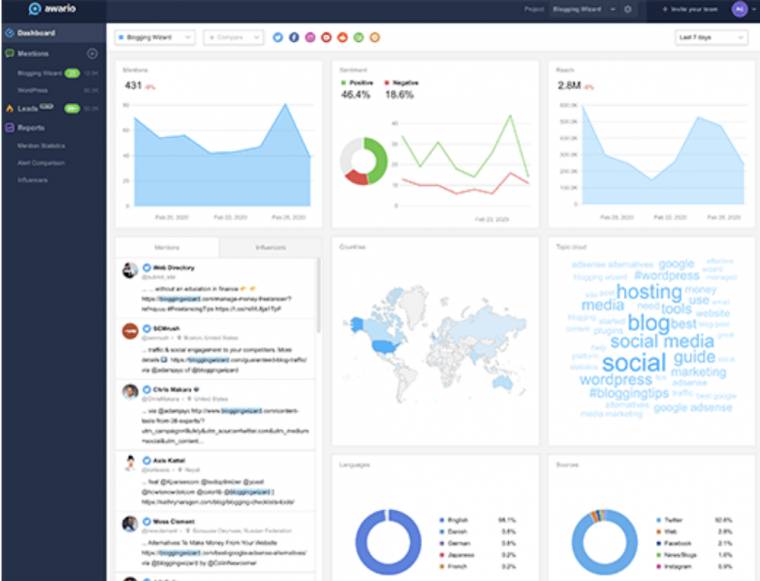Open Mention Statistics report
The image size is (760, 581).
pos(41,146)
